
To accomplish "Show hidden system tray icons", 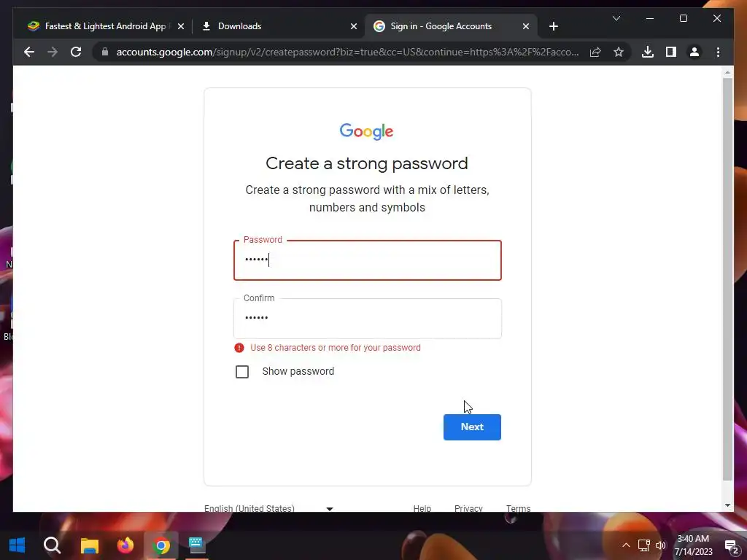I will 626,545.
